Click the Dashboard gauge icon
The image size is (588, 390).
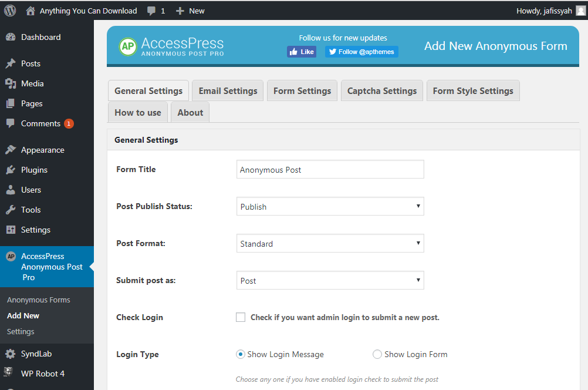click(11, 37)
